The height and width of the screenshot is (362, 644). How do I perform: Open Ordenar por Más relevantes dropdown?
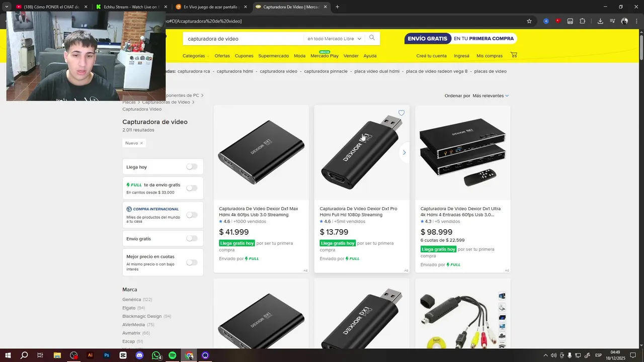point(491,96)
